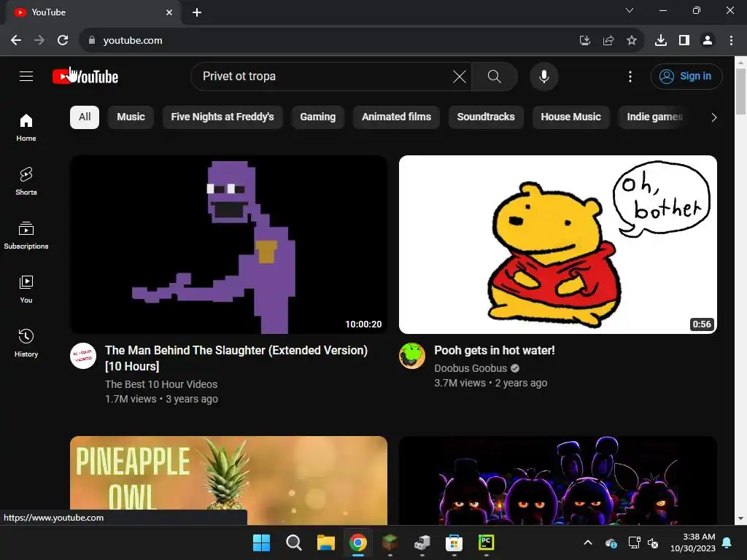Show hidden system tray icons
This screenshot has width=747, height=560.
(x=588, y=542)
